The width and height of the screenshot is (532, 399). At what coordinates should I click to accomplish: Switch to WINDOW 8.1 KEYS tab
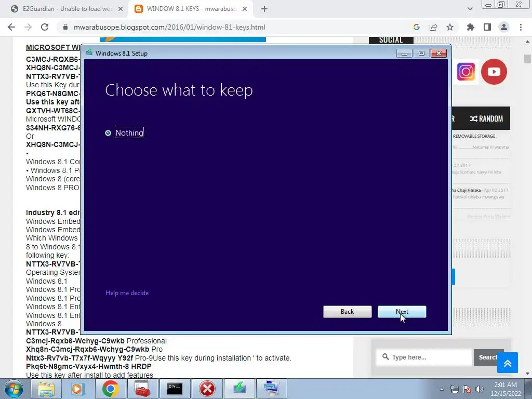tap(192, 9)
